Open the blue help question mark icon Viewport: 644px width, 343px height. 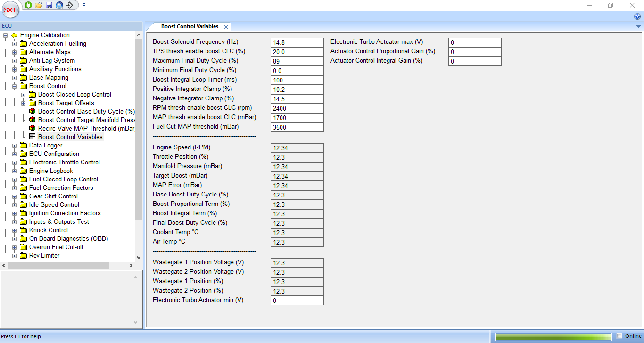coord(637,16)
